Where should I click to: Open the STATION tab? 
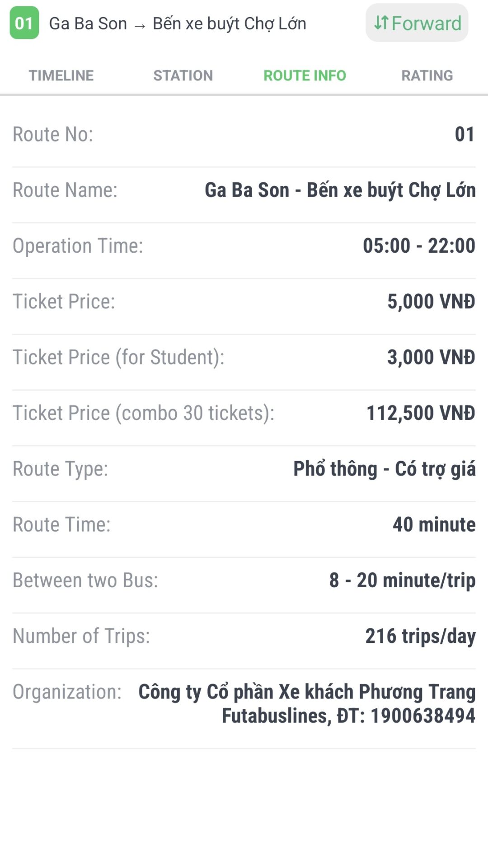click(183, 75)
